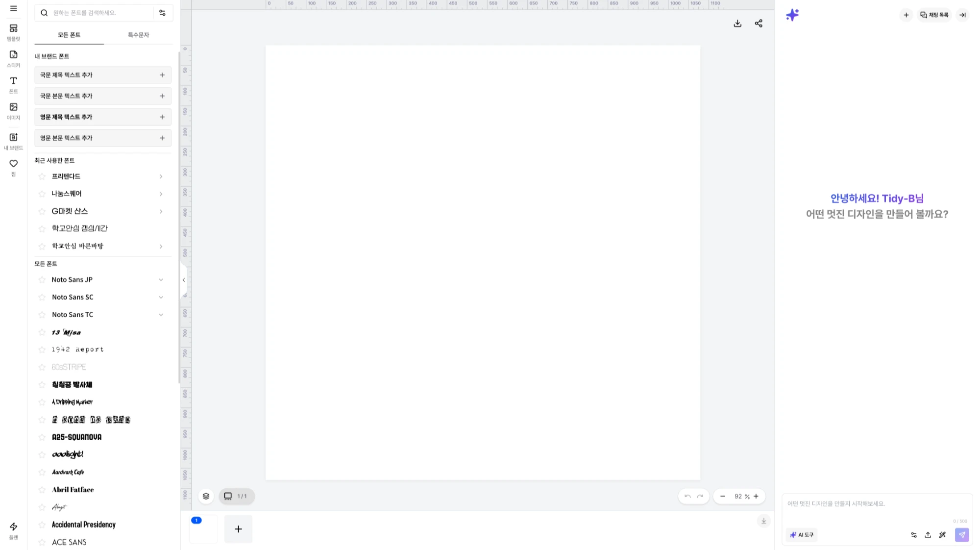Click the page strip download arrow icon

763,521
